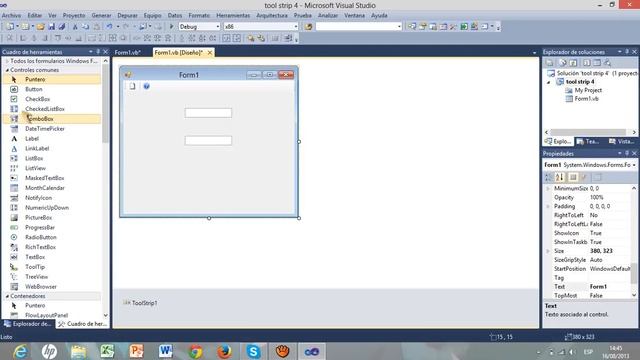Switch to Cuadro de herramientas bottom tab
640x360 pixels.
83,324
